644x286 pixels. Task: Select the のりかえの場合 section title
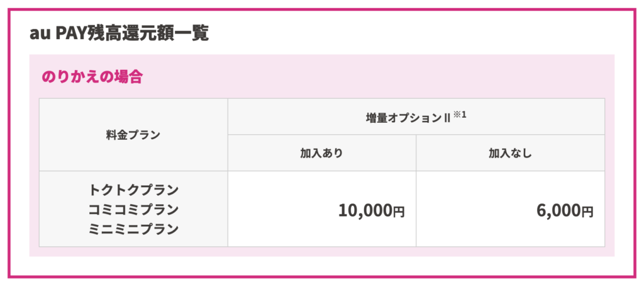(x=92, y=77)
